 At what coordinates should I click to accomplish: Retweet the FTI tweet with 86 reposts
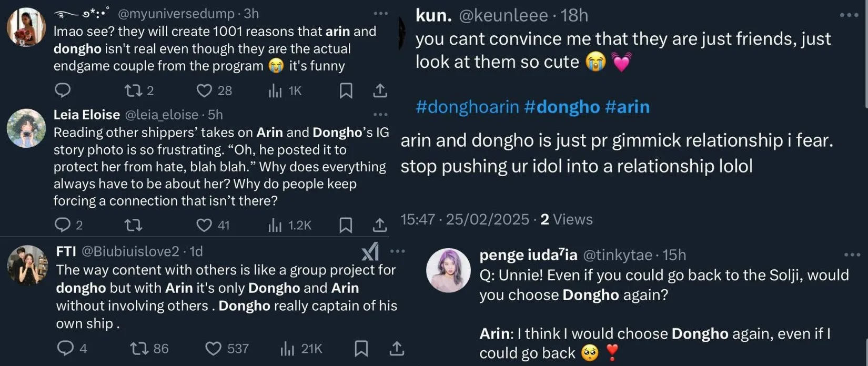point(139,348)
